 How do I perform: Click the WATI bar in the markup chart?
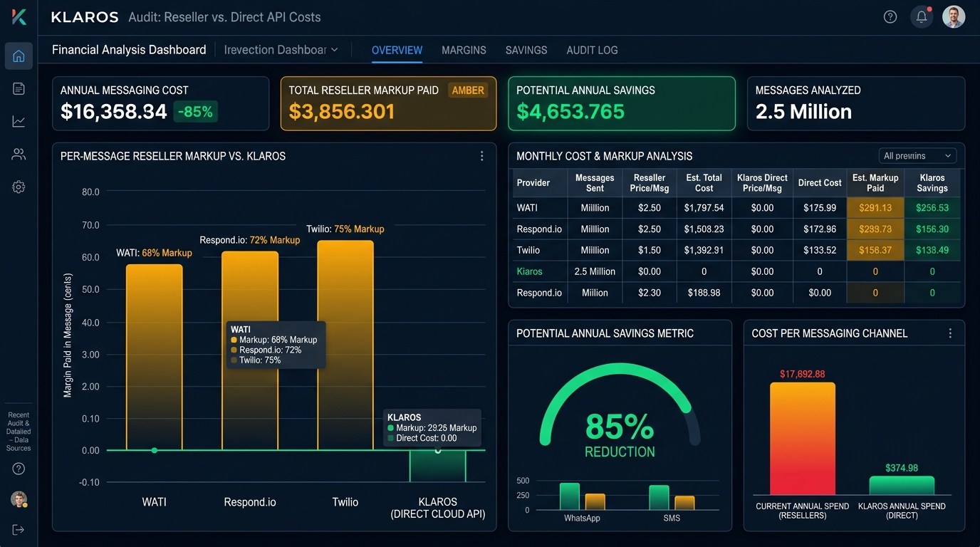(x=155, y=358)
